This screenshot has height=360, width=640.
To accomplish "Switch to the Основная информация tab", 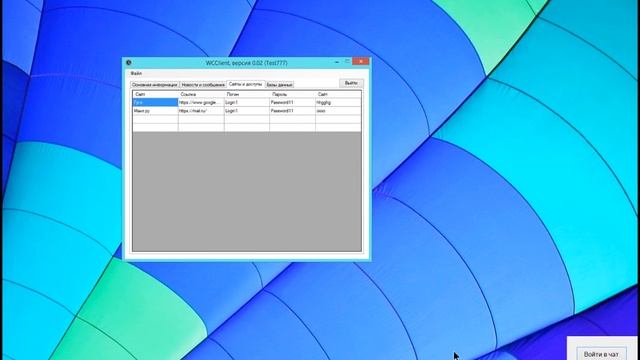I will point(155,85).
